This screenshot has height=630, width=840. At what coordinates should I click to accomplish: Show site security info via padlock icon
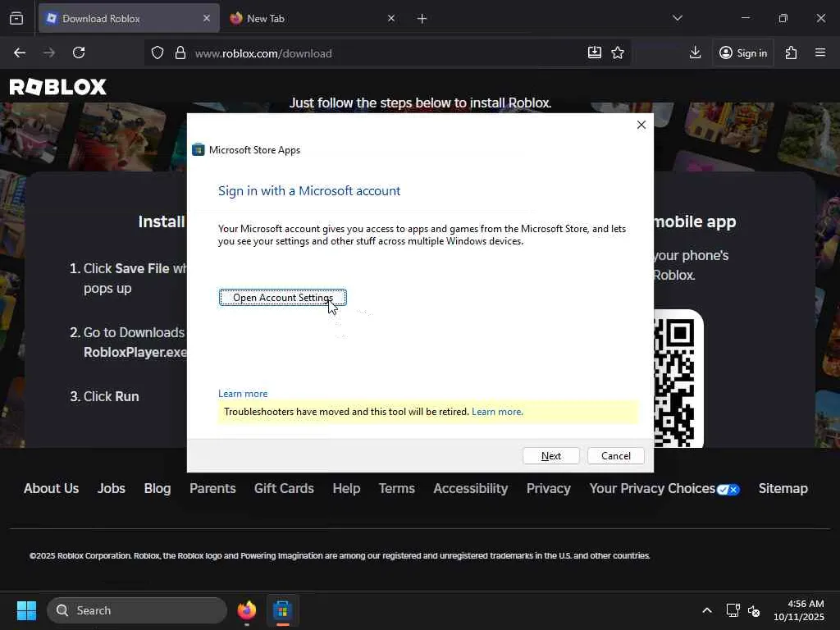(x=180, y=53)
